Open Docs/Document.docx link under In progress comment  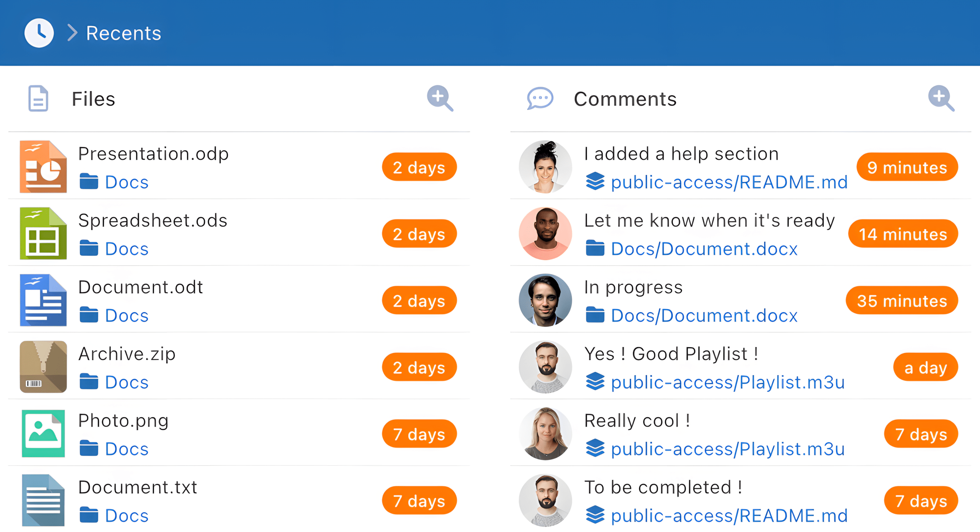tap(704, 316)
